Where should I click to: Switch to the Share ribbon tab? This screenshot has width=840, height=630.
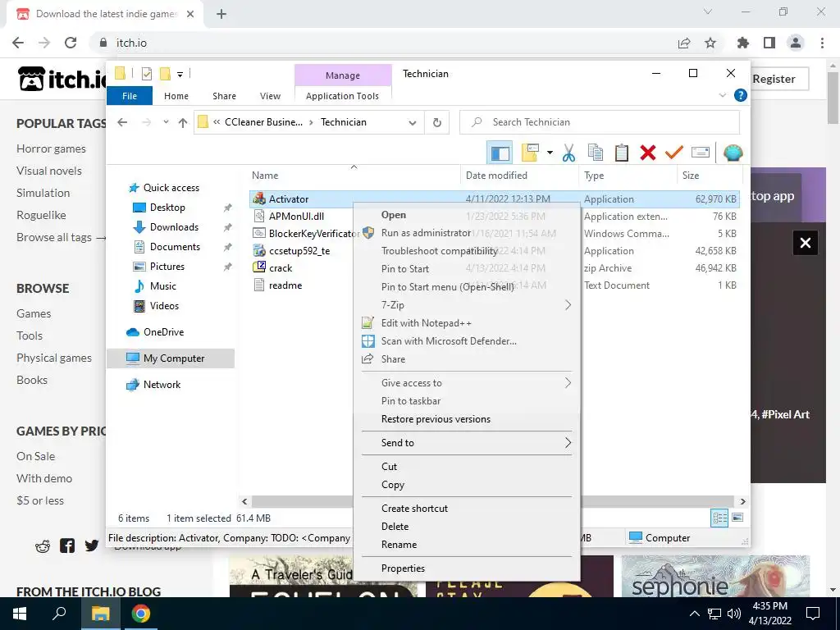click(224, 96)
